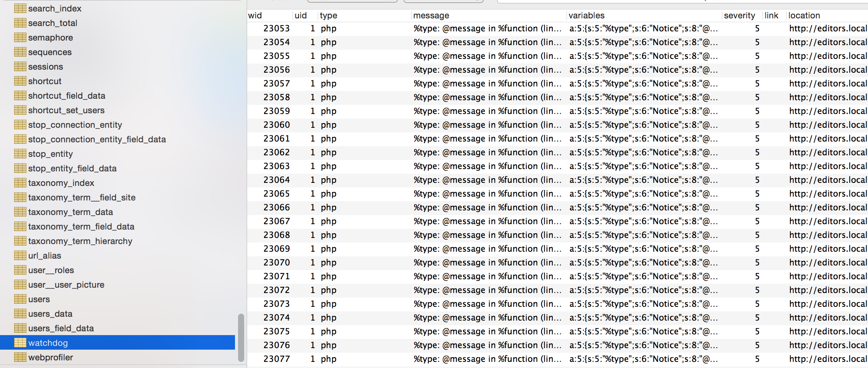Select the wid cell 23060
Image resolution: width=868 pixels, height=368 pixels.
(x=276, y=125)
